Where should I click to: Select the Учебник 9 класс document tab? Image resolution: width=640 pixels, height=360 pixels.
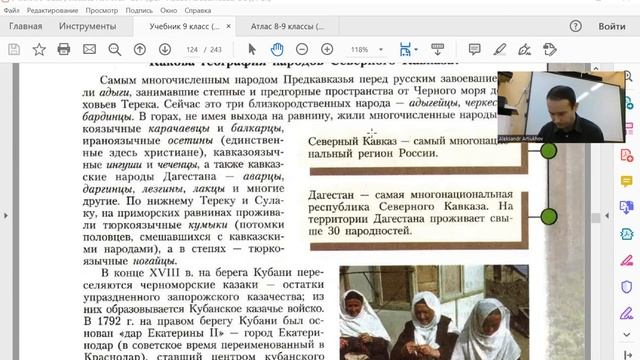tap(184, 26)
